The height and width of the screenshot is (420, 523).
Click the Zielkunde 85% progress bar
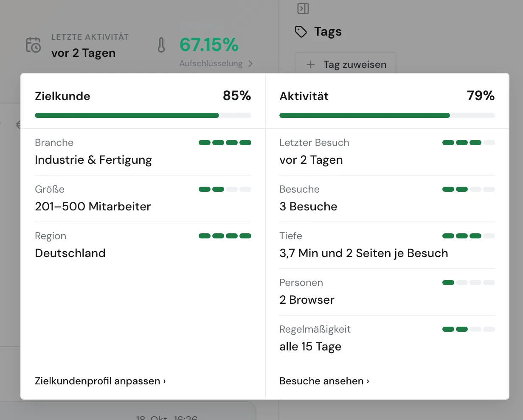[143, 115]
